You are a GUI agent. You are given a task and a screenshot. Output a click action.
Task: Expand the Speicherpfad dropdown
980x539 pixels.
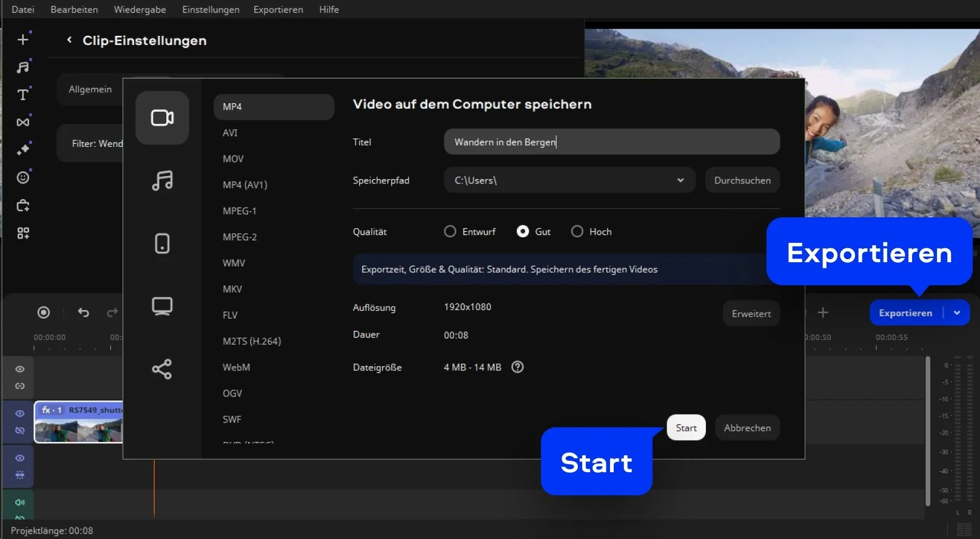[x=680, y=180]
